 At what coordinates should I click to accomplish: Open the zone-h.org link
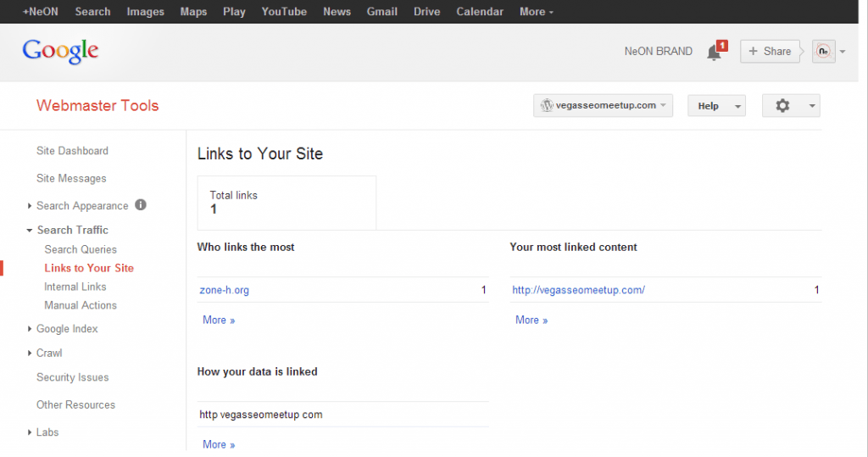point(224,290)
